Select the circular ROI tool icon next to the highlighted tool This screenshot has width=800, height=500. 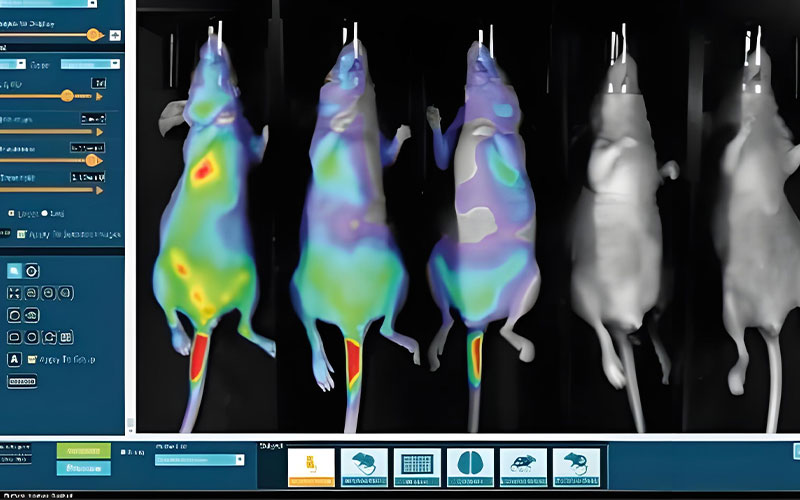pos(33,270)
